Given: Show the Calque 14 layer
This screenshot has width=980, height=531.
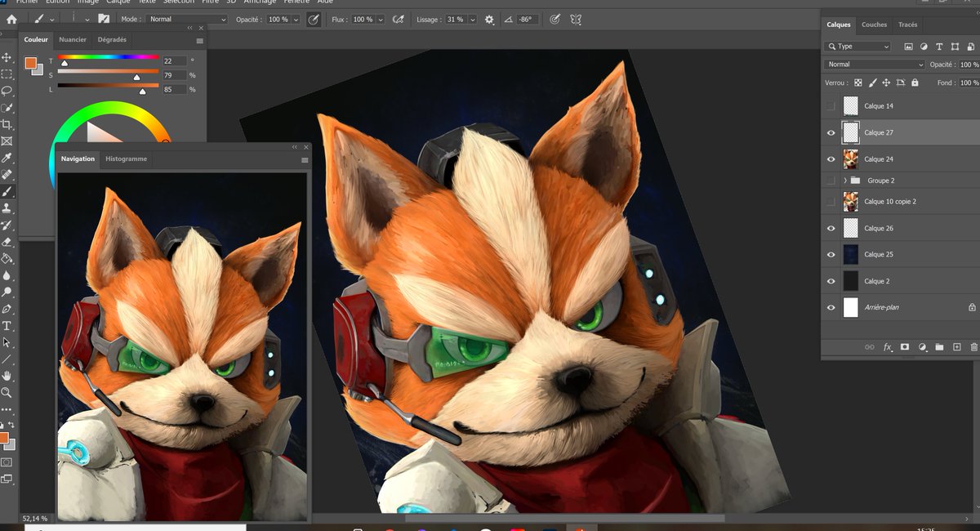Looking at the screenshot, I should click(831, 106).
